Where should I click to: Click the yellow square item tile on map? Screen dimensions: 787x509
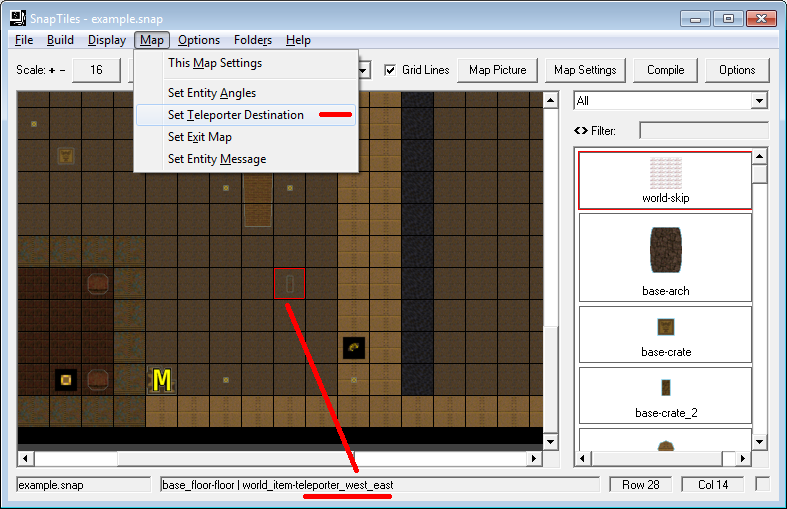[x=65, y=380]
